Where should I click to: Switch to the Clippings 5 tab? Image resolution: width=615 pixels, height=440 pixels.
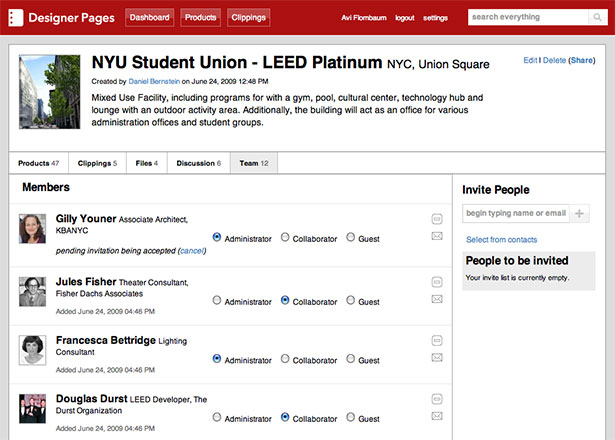97,163
